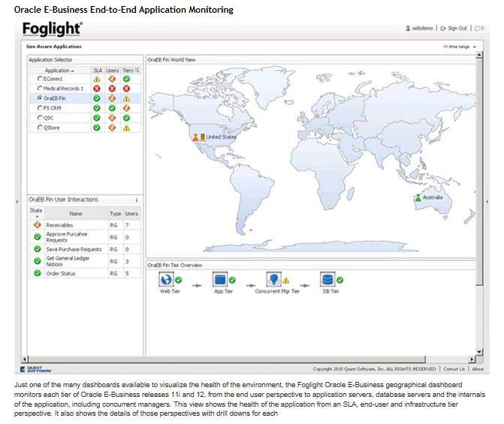Click Medical Records 1 Users critical icon

pos(112,89)
